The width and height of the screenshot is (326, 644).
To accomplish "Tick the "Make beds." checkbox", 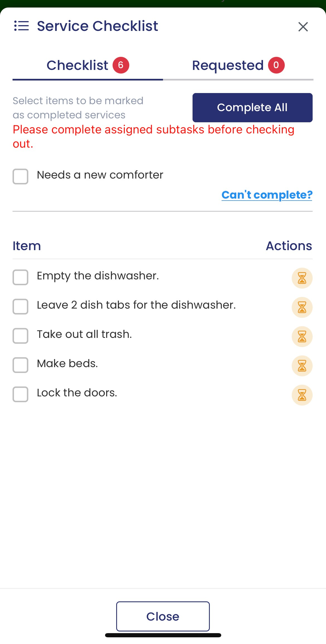I will pos(20,365).
